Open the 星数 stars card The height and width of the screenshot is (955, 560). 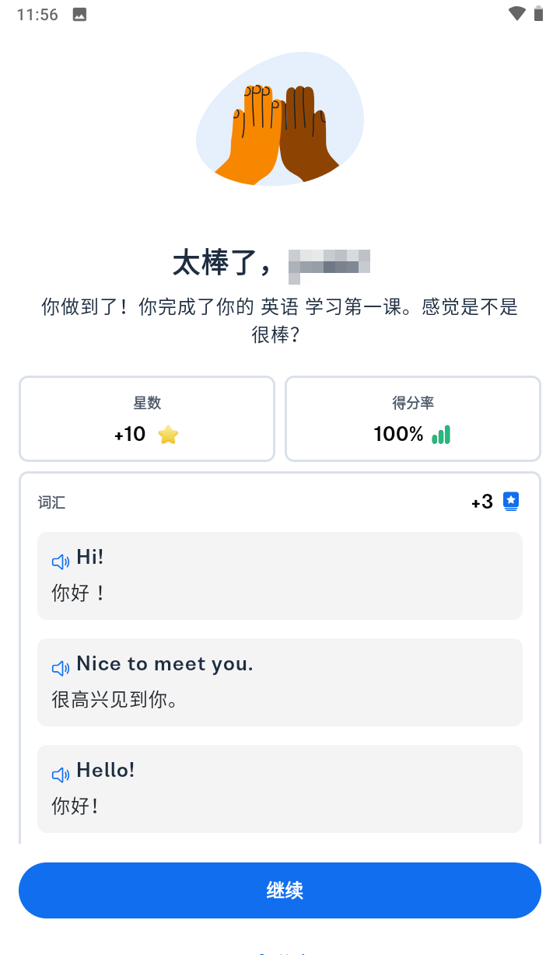[x=147, y=418]
